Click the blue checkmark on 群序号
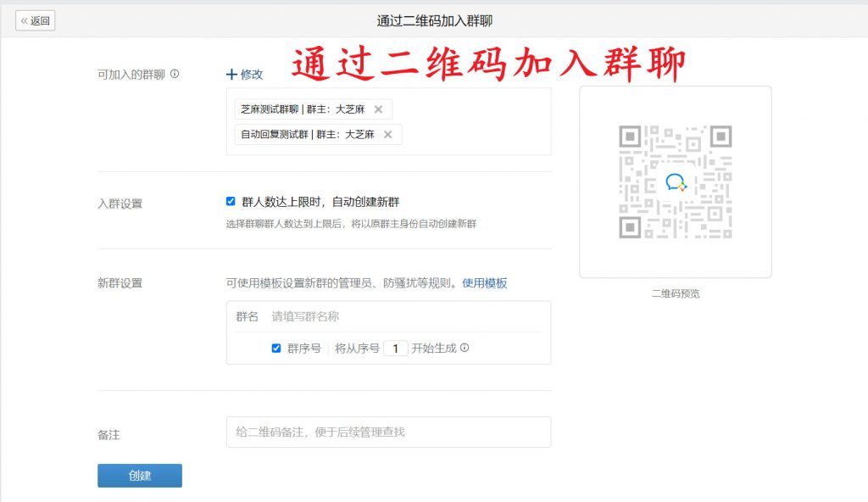The width and height of the screenshot is (868, 502). 275,348
